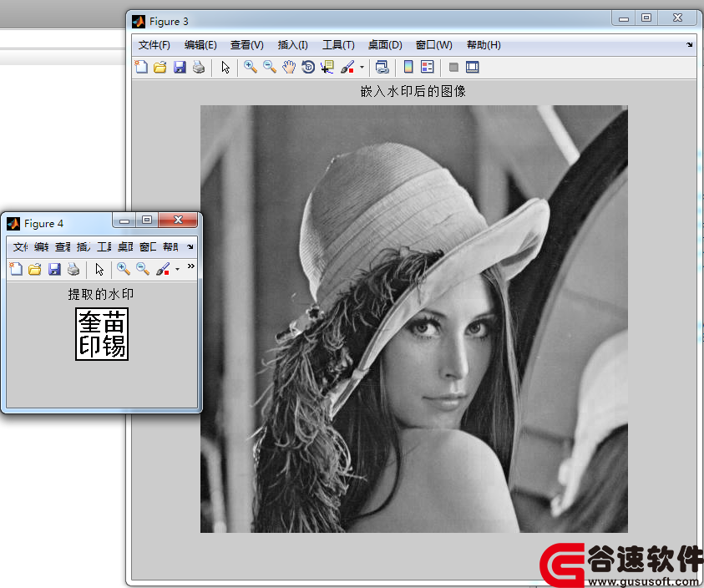Open truncated 帮助 menu in Figure 4
This screenshot has width=704, height=588.
pyautogui.click(x=170, y=246)
